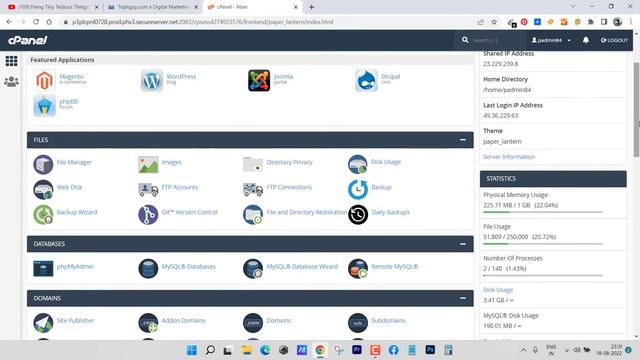Open the MySQL Database Wizard icon
The image size is (640, 360).
pyautogui.click(x=253, y=269)
